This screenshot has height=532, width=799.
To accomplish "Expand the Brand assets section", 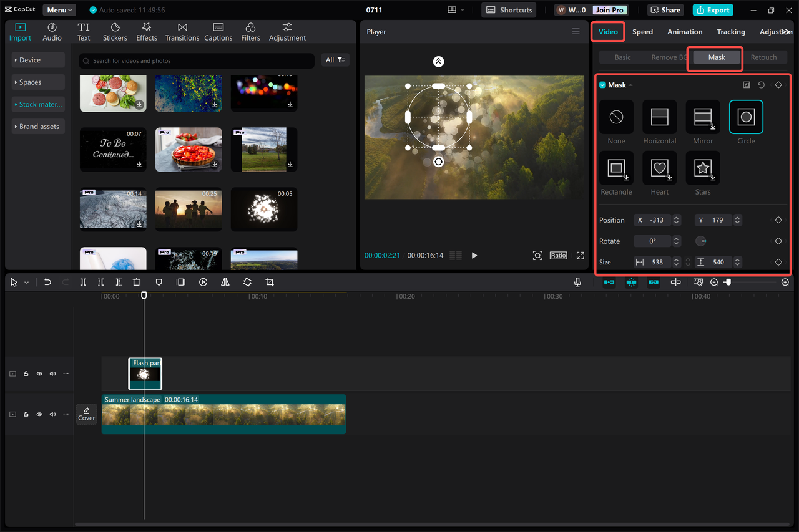I will 37,127.
